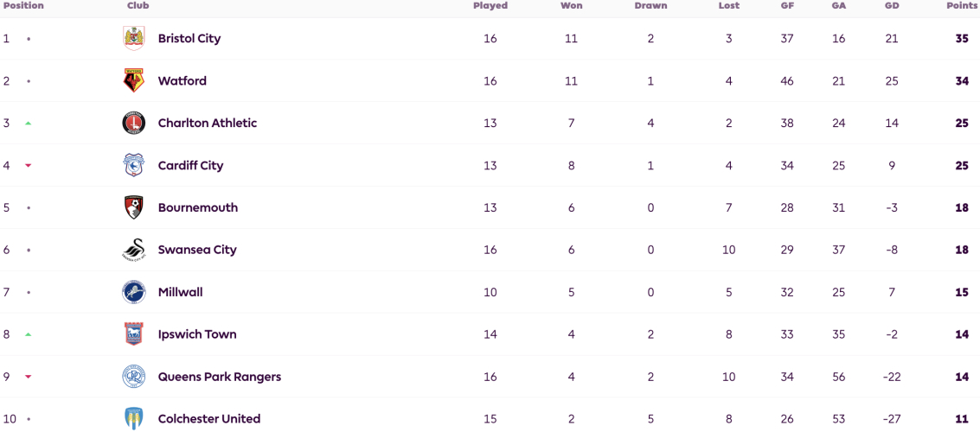Click Cardiff City's red down arrow
Viewport: 980px width, 432px height.
[29, 165]
